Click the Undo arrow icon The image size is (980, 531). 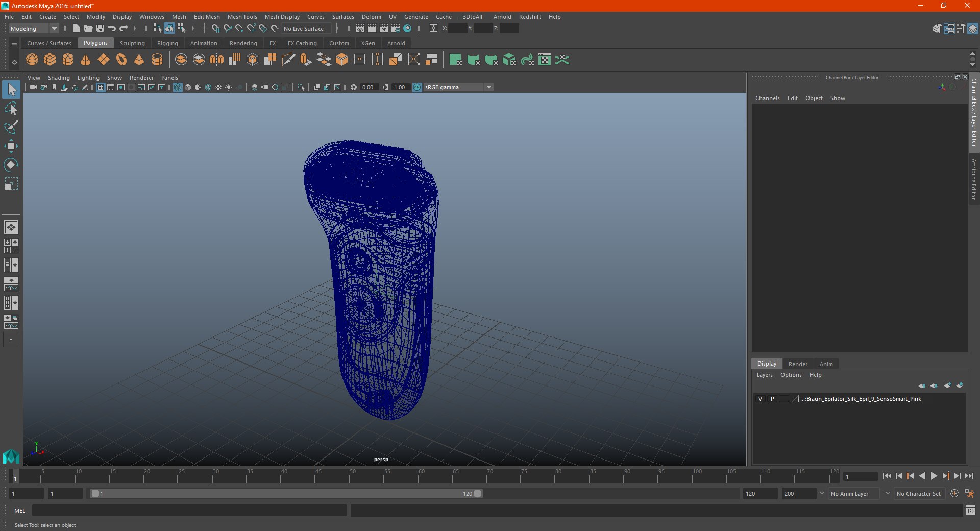pos(112,29)
